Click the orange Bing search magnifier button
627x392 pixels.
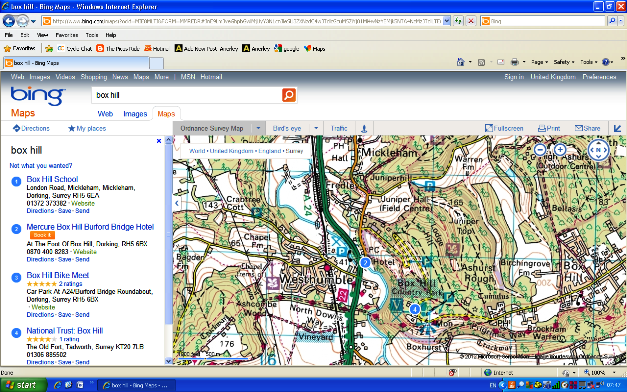pyautogui.click(x=289, y=95)
